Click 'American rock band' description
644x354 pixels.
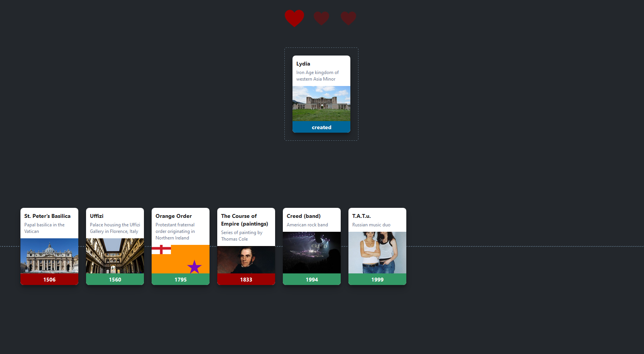pos(307,225)
